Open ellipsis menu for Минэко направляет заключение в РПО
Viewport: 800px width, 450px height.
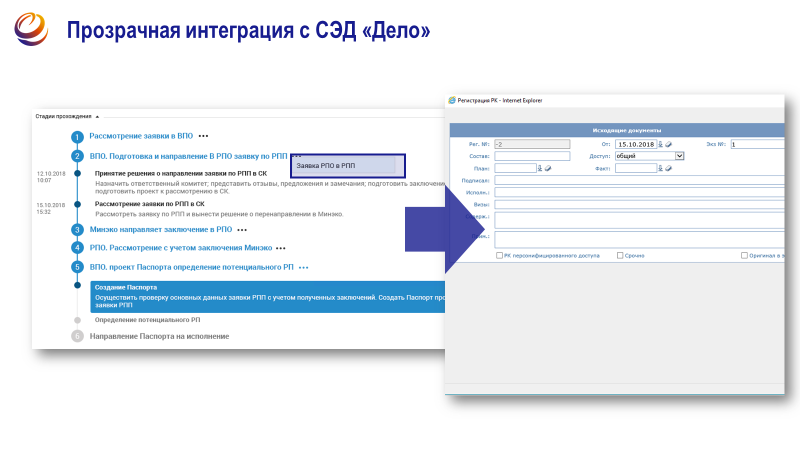pos(242,230)
